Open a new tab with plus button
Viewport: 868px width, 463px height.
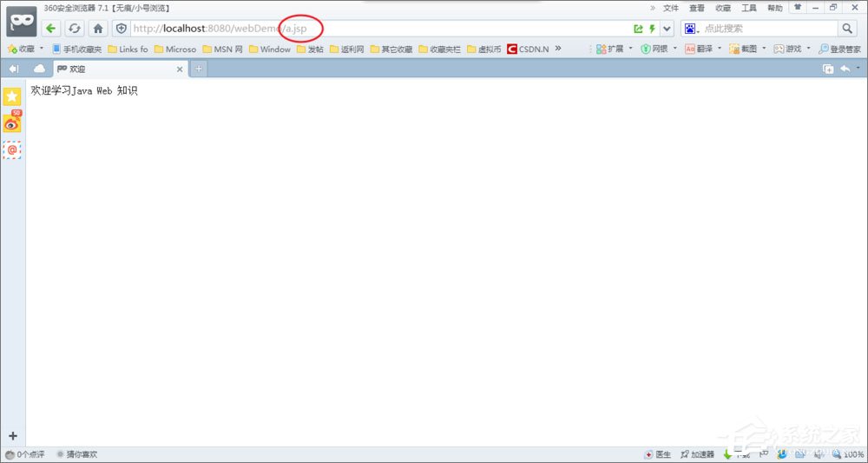198,69
